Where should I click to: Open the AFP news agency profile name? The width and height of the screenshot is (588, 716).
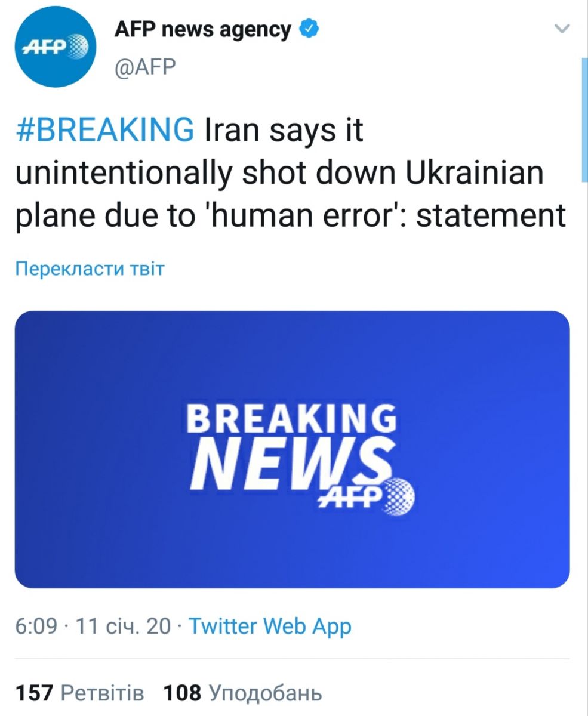(x=203, y=29)
